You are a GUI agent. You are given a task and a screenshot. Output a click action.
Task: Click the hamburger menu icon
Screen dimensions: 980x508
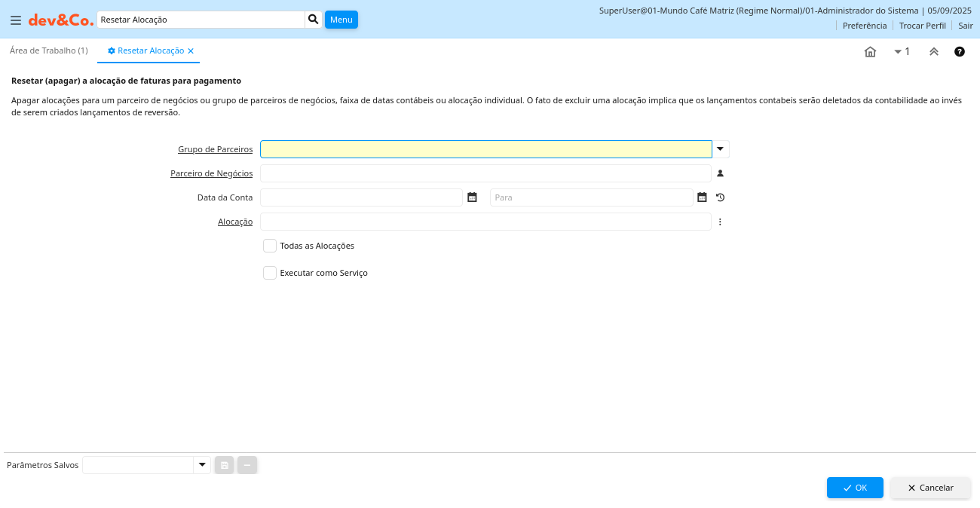[16, 20]
